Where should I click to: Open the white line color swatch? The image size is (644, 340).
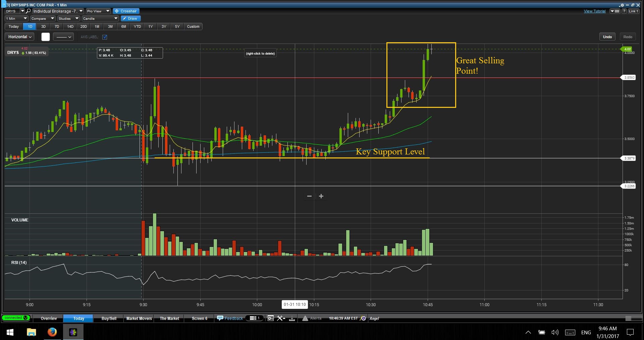point(46,37)
